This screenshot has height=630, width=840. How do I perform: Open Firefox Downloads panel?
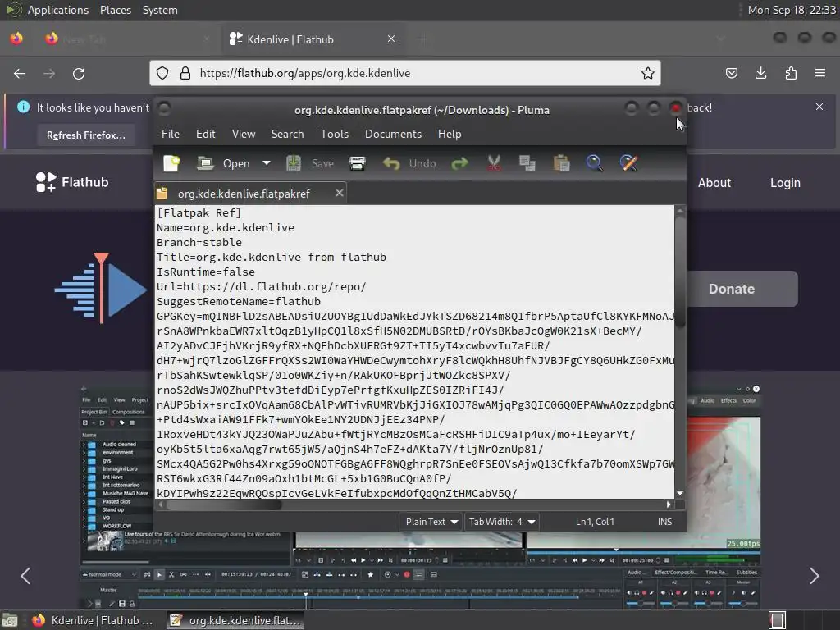click(x=760, y=73)
